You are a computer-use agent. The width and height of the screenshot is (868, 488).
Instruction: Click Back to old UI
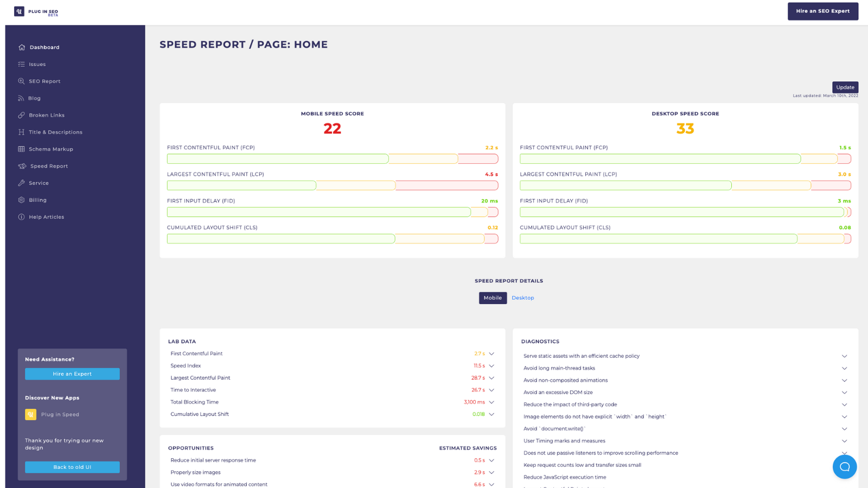(x=72, y=467)
